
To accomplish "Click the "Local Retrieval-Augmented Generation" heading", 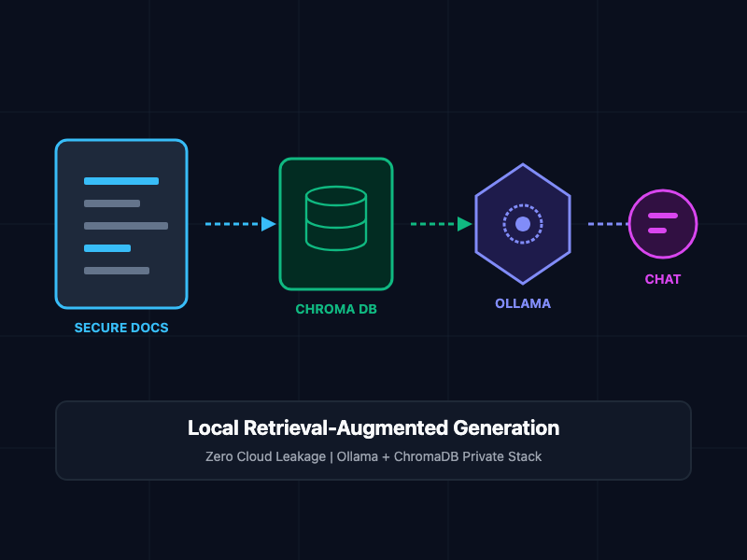I will [x=373, y=427].
